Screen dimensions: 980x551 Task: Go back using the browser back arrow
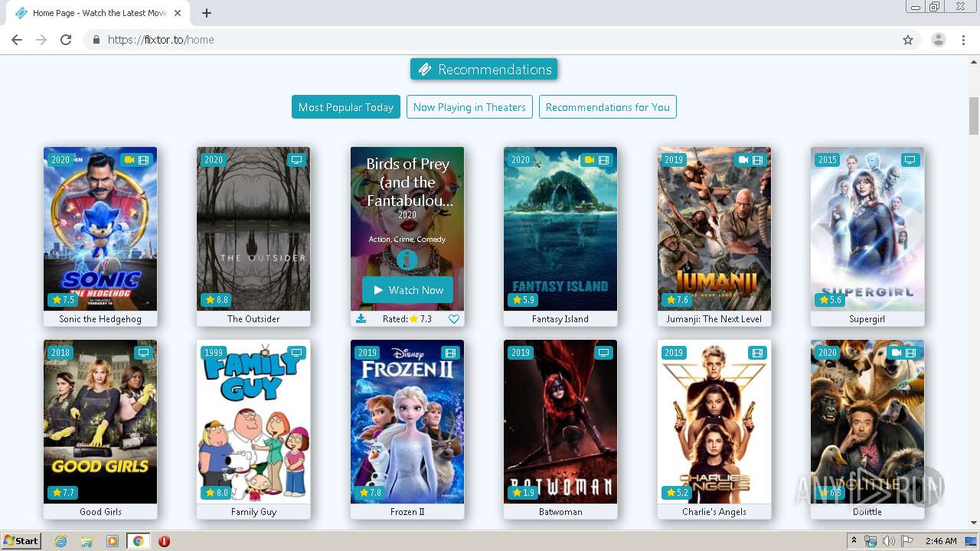[17, 40]
